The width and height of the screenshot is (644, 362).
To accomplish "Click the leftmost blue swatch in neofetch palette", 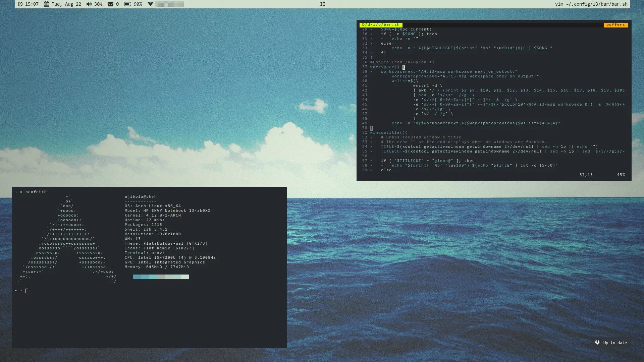I will pos(137,277).
